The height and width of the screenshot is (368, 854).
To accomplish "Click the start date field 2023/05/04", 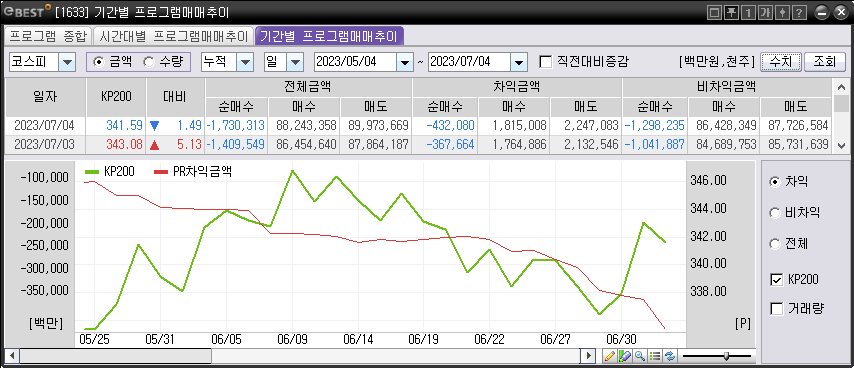I will pos(355,62).
